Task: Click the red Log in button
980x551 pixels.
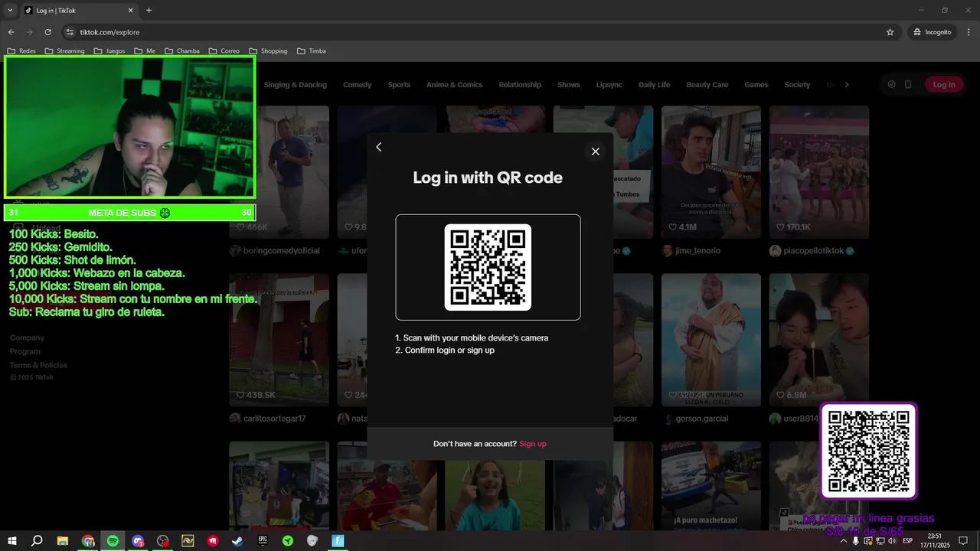Action: coord(944,84)
